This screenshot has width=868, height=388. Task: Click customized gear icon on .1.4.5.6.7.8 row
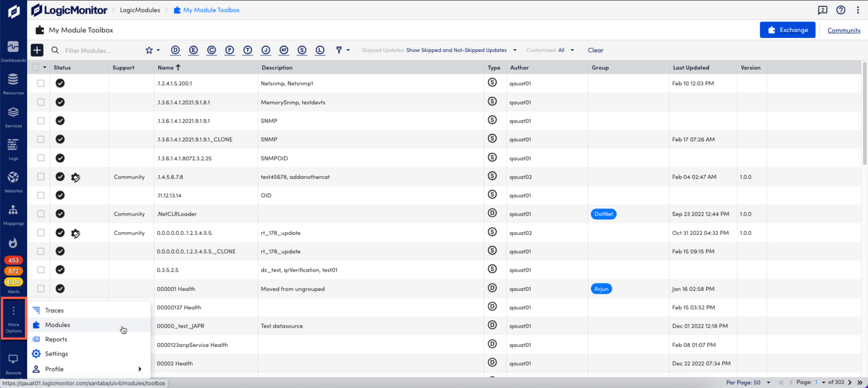76,177
